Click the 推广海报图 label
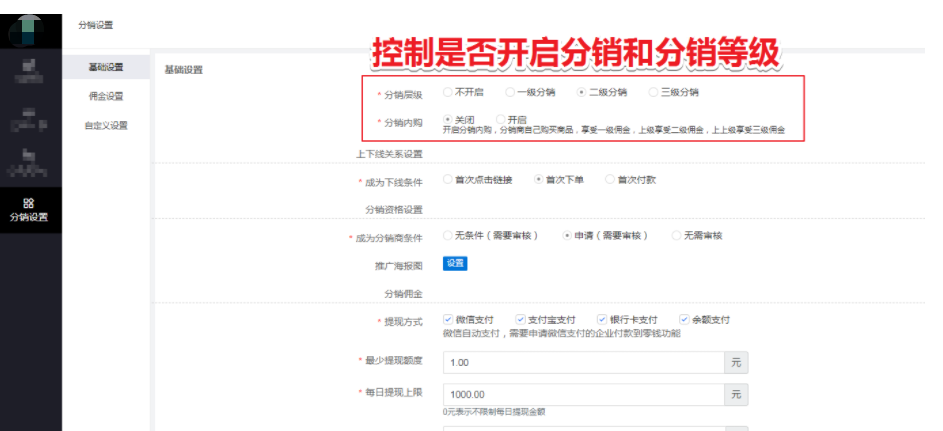 pyautogui.click(x=399, y=266)
